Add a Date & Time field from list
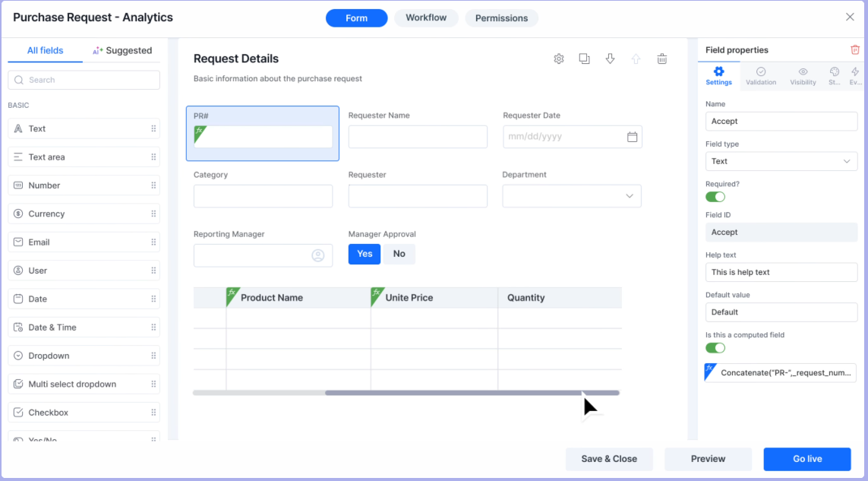 [x=84, y=327]
